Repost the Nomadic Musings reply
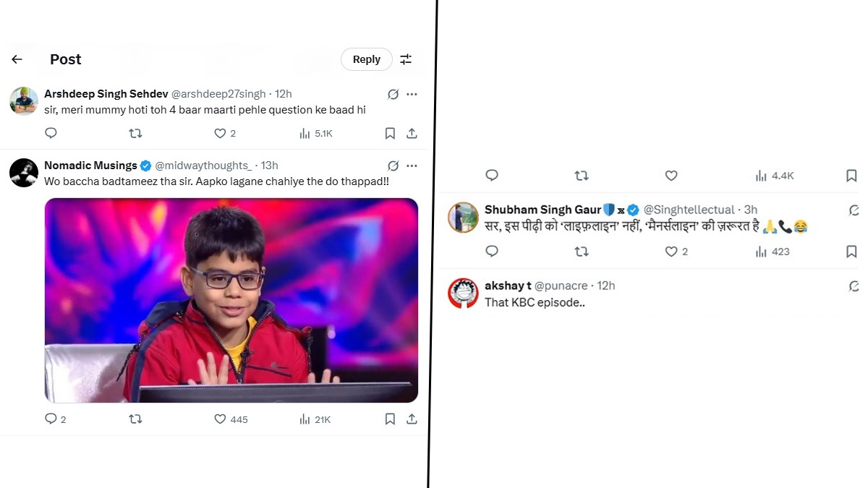Screen dimensions: 868x488 tap(135, 419)
